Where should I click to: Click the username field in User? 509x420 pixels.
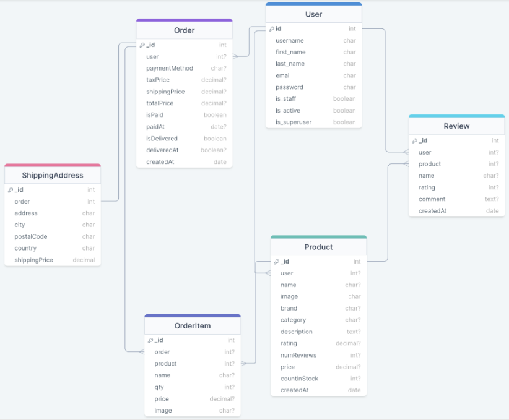(x=313, y=41)
